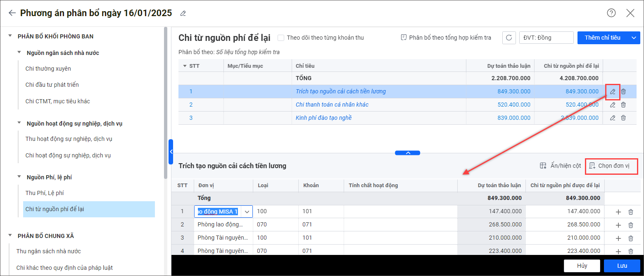Image resolution: width=644 pixels, height=276 pixels.
Task: Delete the first unit row in detail table
Action: tap(630, 212)
